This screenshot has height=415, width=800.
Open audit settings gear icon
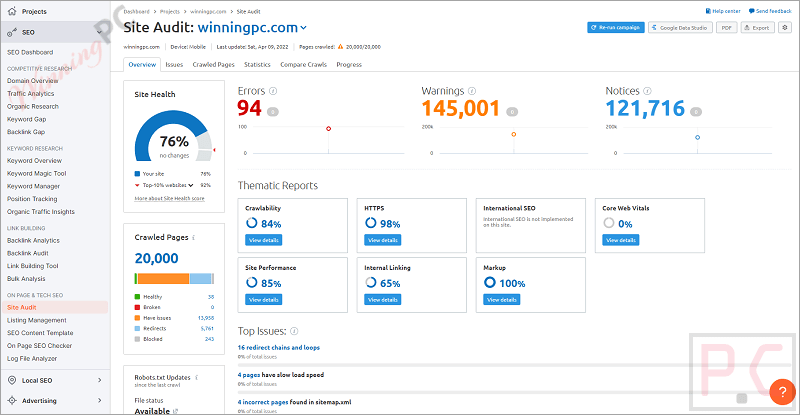click(785, 28)
